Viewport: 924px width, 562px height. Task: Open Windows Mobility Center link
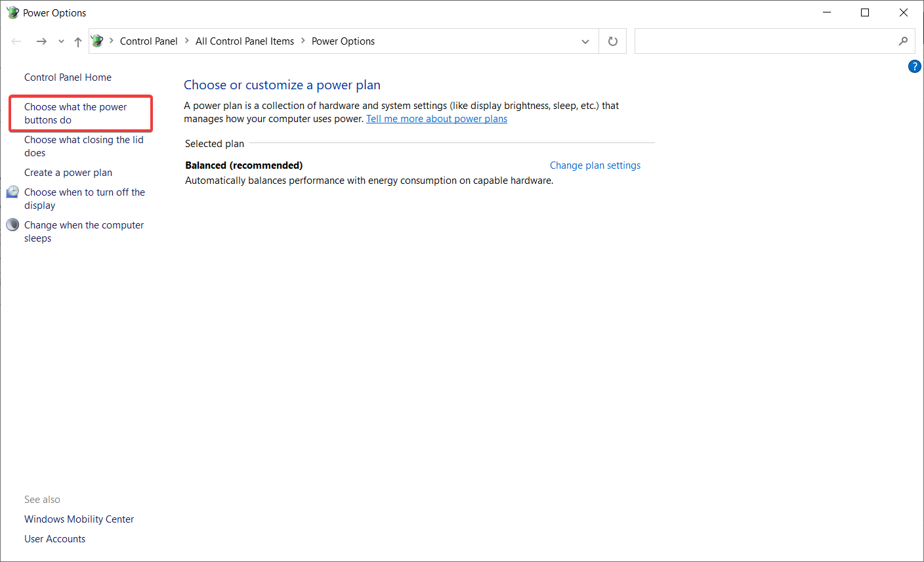pos(79,519)
